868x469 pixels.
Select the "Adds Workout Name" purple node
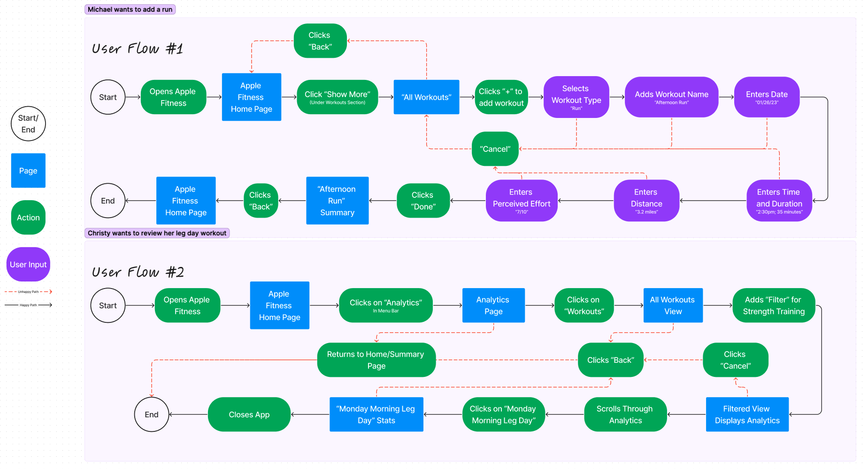671,97
